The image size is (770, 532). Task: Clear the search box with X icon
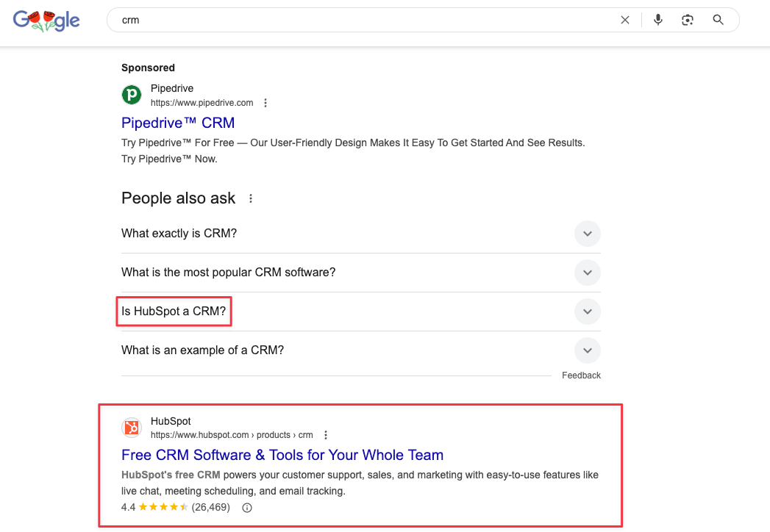pyautogui.click(x=624, y=20)
